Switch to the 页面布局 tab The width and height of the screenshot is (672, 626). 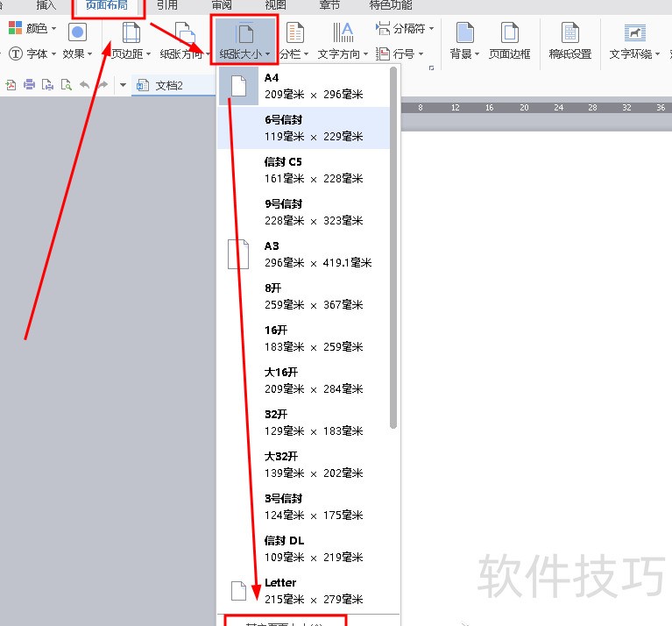coord(107,4)
